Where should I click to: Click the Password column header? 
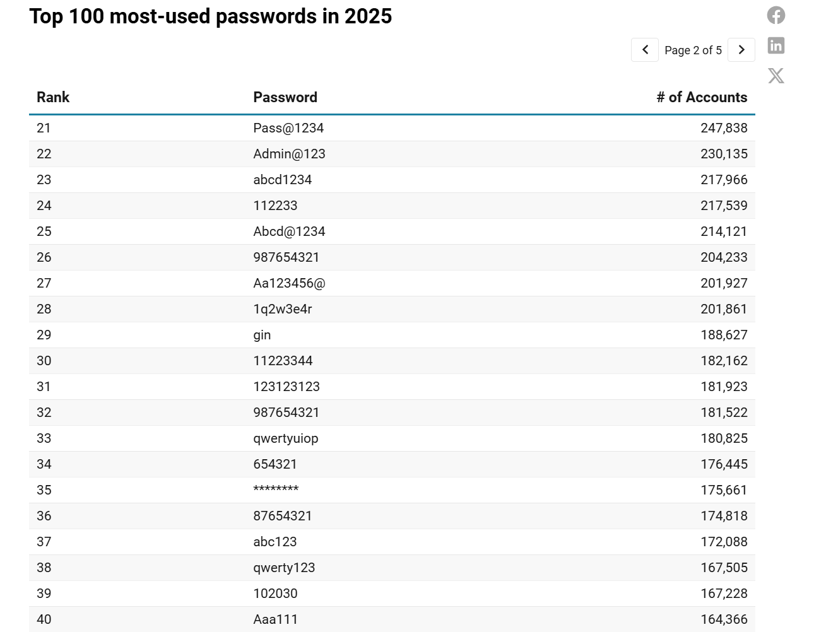click(x=285, y=97)
